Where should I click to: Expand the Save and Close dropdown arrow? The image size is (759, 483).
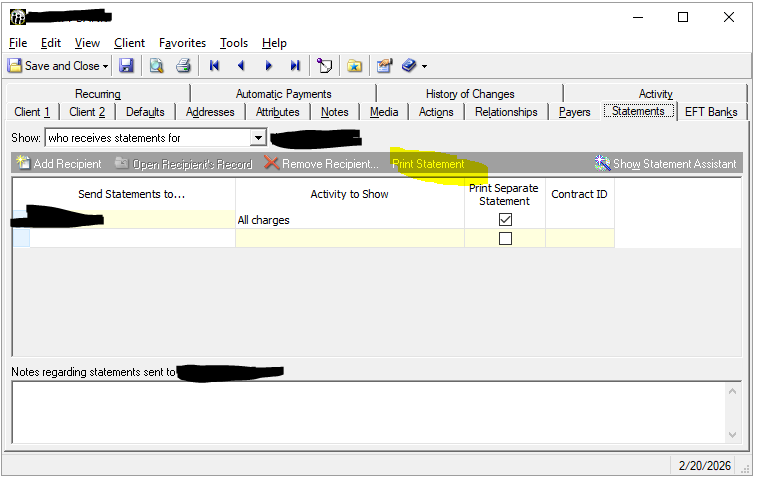pos(106,66)
